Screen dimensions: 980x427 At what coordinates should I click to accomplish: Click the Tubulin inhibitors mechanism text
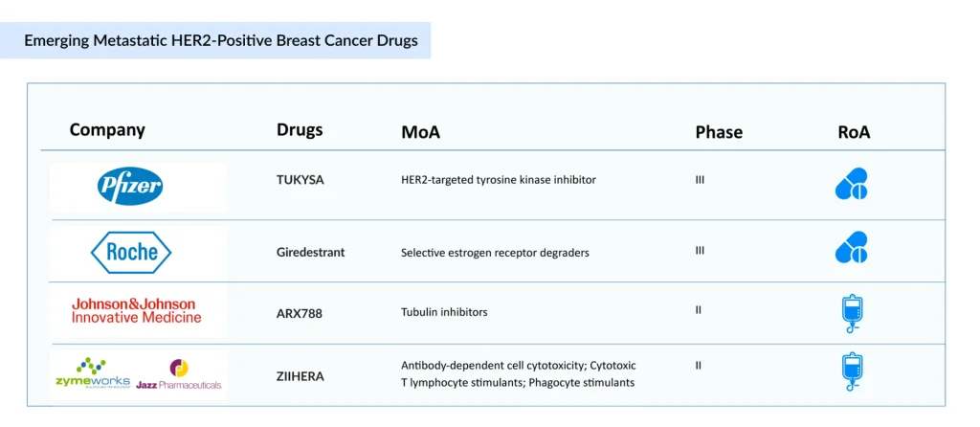(x=445, y=311)
